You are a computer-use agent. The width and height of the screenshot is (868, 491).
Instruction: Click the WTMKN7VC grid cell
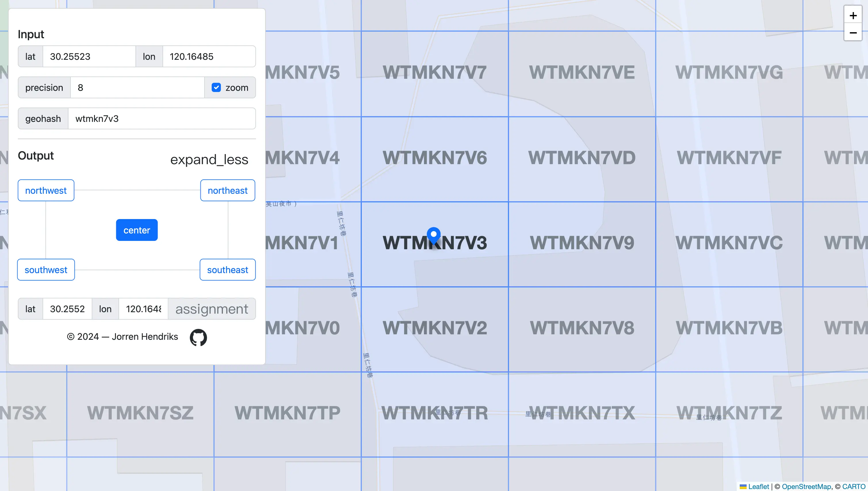pos(729,244)
